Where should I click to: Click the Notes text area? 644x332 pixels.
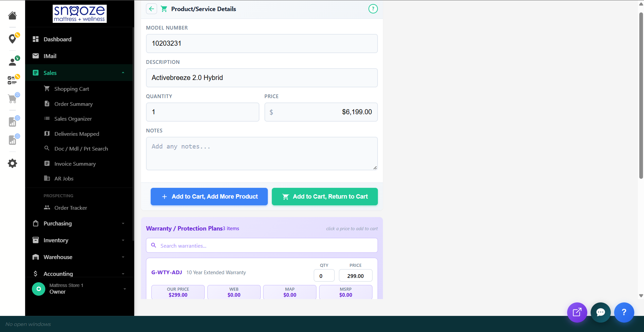point(262,154)
